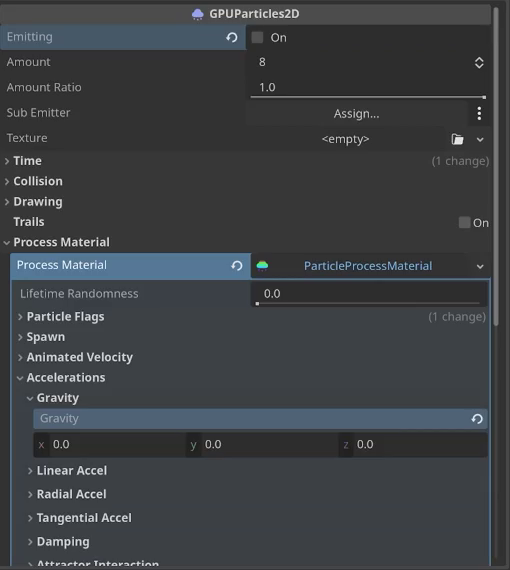Collapse the Gravity subgroup
The height and width of the screenshot is (570, 510).
coord(30,398)
